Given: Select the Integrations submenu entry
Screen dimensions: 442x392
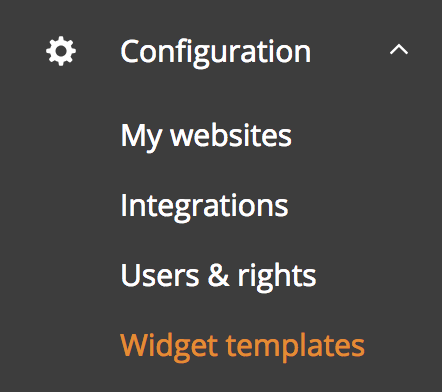Looking at the screenshot, I should coord(204,206).
